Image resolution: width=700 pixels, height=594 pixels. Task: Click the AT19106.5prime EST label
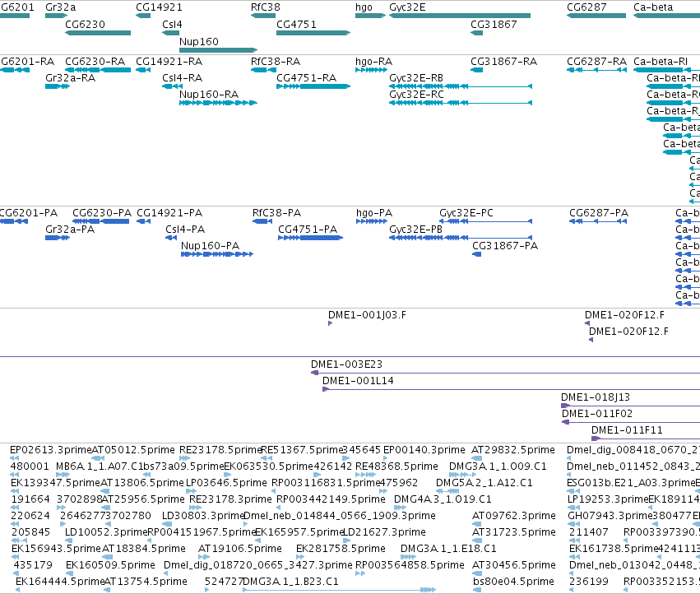click(240, 549)
